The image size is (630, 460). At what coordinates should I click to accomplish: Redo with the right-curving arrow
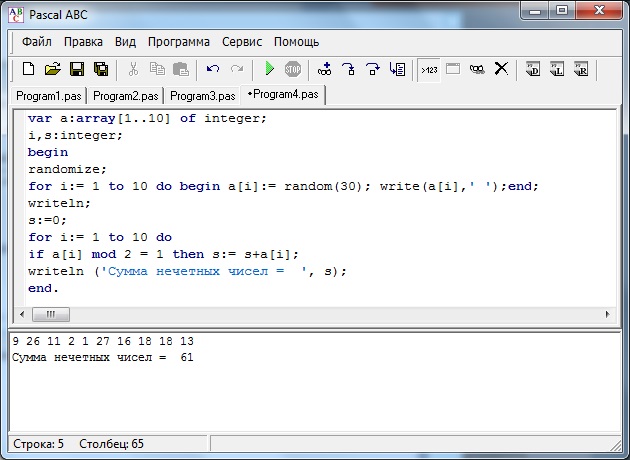[x=237, y=69]
